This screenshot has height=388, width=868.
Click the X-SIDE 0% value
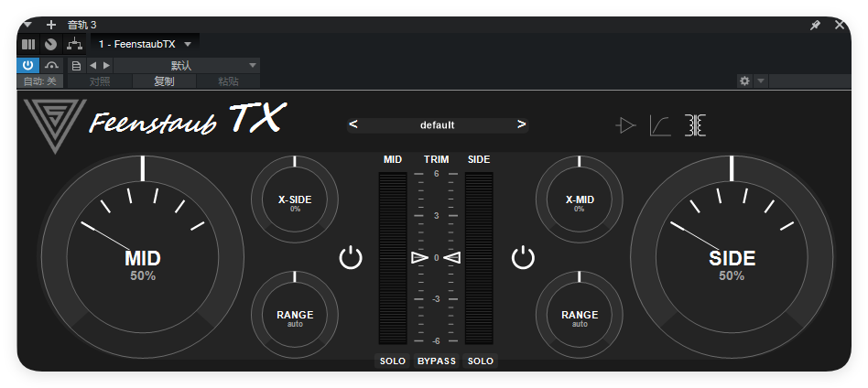click(x=295, y=210)
